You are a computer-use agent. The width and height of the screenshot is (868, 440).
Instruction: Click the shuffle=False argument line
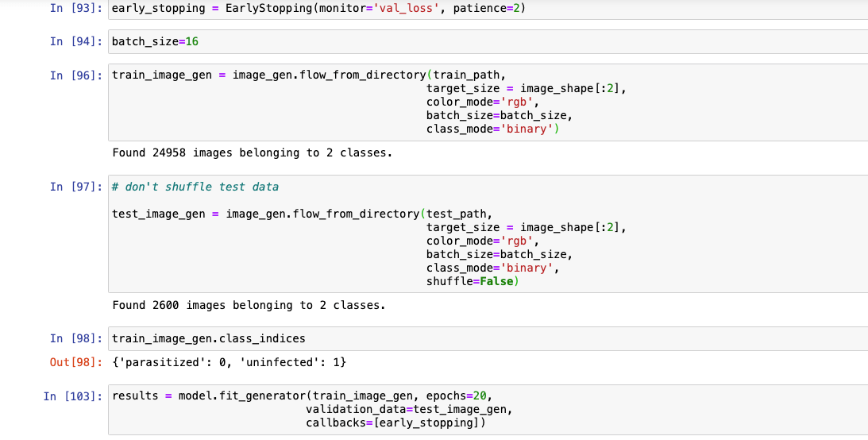[x=473, y=281]
